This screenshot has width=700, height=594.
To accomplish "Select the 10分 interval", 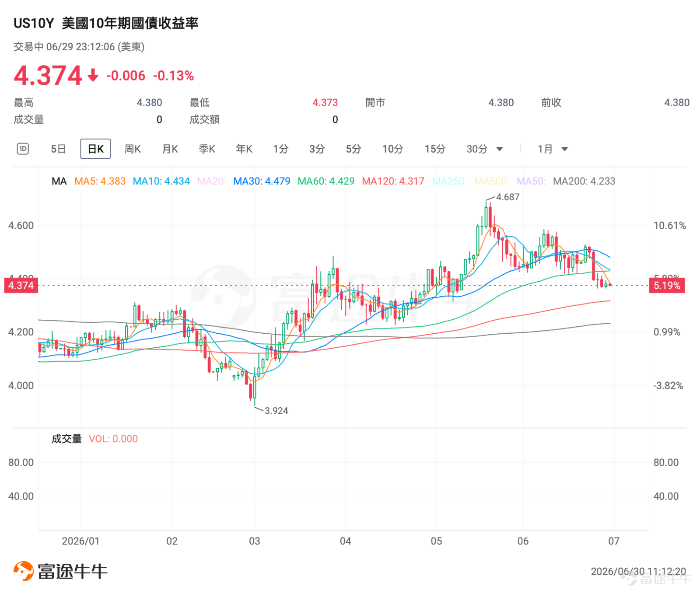I will tap(393, 149).
